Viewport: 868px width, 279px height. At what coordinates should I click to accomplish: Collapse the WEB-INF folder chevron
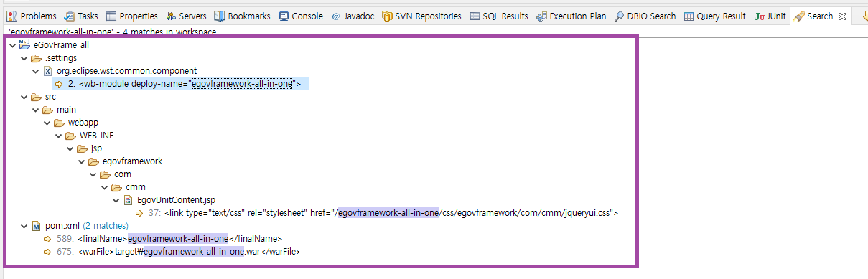pos(59,136)
